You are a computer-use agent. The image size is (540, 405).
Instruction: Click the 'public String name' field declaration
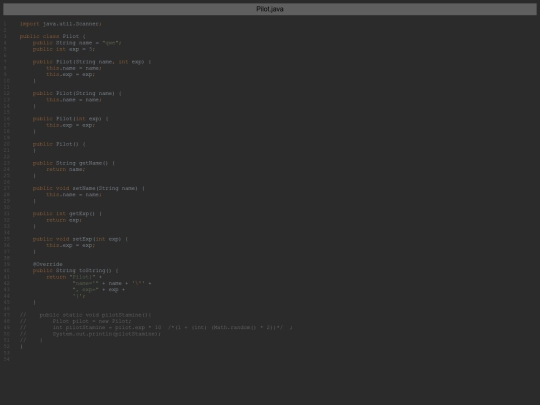77,43
